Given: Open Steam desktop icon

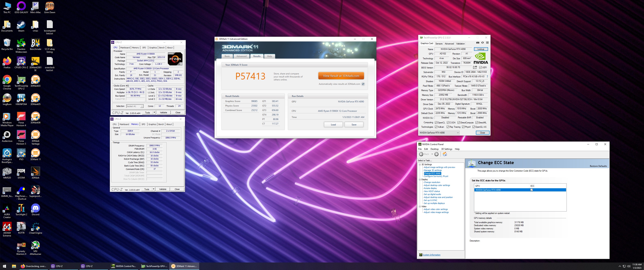Looking at the screenshot, I should click(x=21, y=26).
